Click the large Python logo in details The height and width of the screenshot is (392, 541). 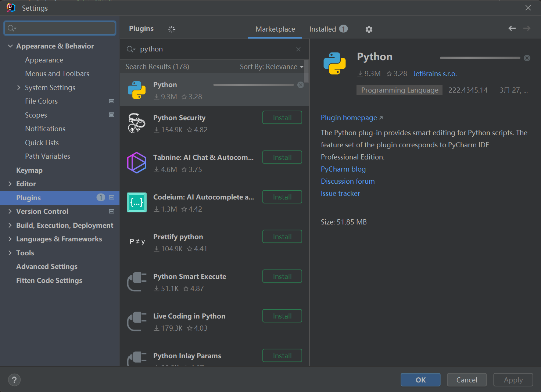tap(334, 63)
